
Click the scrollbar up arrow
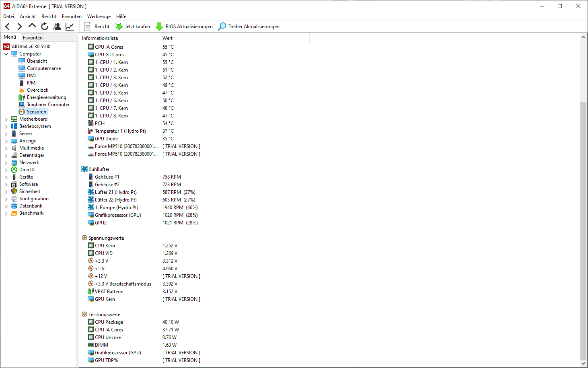(583, 37)
